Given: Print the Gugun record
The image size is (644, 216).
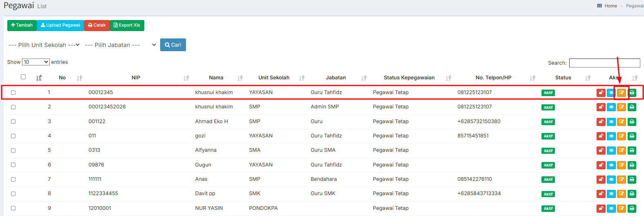Looking at the screenshot, I should tap(632, 165).
